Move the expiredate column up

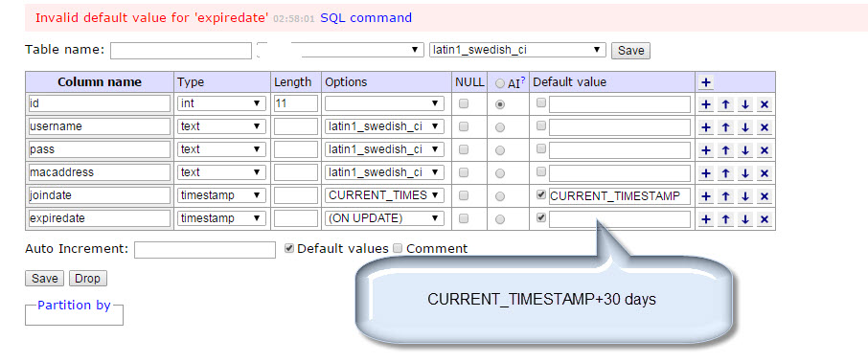725,219
